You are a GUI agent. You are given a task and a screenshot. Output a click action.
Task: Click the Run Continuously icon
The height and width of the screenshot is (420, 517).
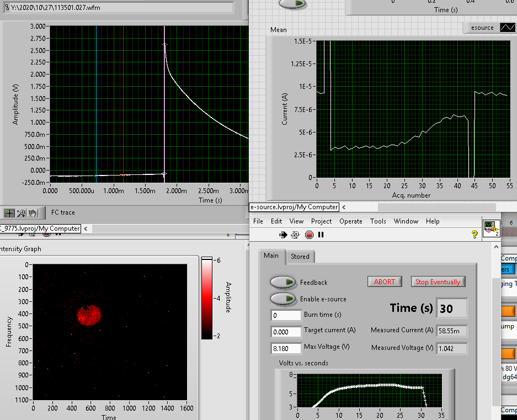[x=296, y=235]
